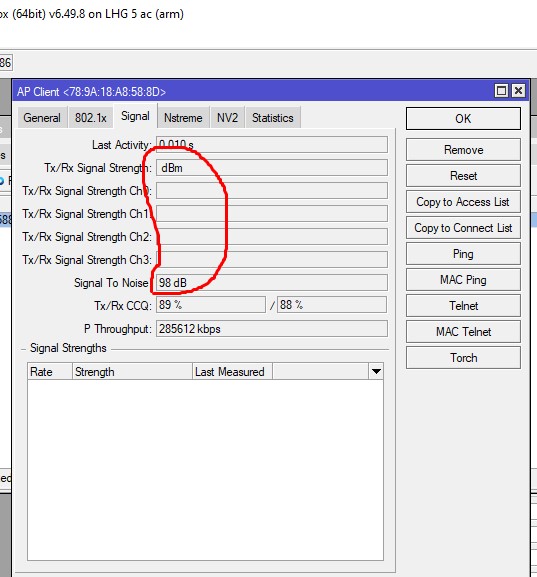The width and height of the screenshot is (537, 577).
Task: Confirm with the OK button
Action: (x=463, y=118)
